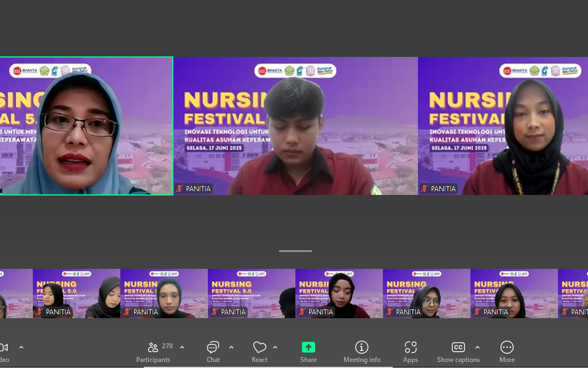
Task: Open the More options menu
Action: [x=507, y=347]
